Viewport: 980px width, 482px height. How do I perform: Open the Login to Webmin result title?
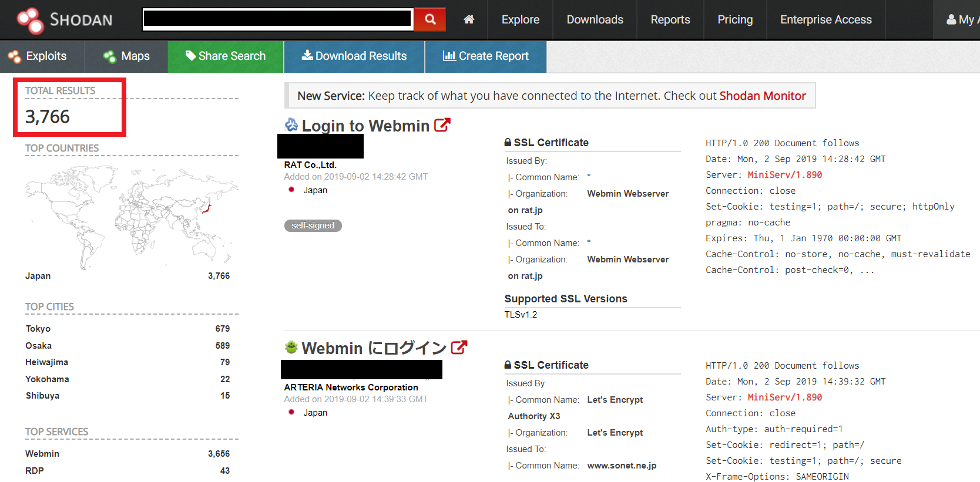coord(365,126)
